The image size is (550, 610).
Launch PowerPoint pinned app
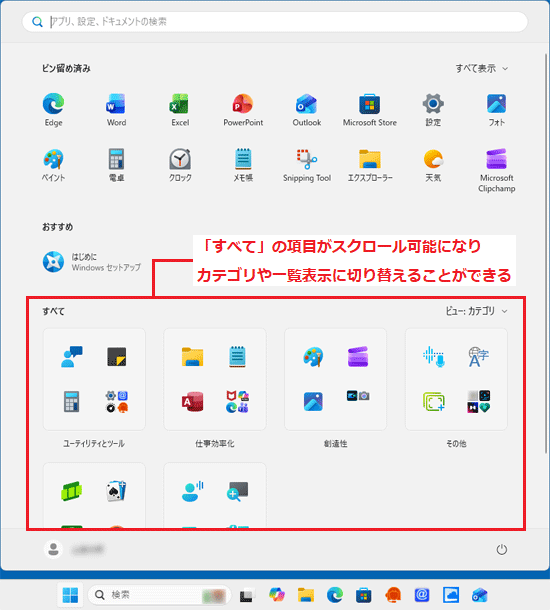coord(243,110)
